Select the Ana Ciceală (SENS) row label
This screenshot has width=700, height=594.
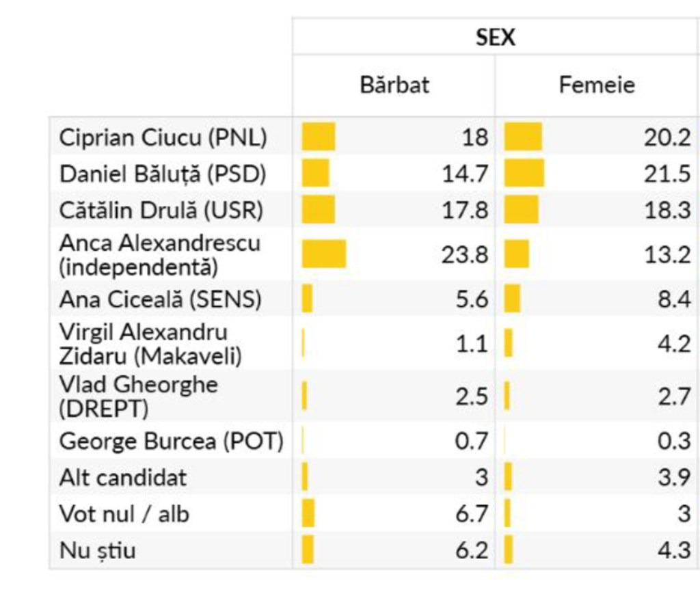click(x=160, y=299)
